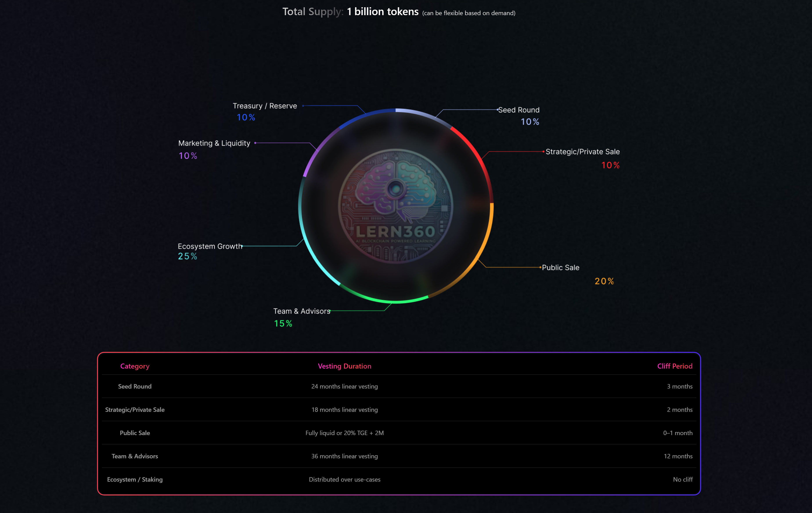Click the Seed Round 10% value
812x513 pixels.
click(530, 122)
